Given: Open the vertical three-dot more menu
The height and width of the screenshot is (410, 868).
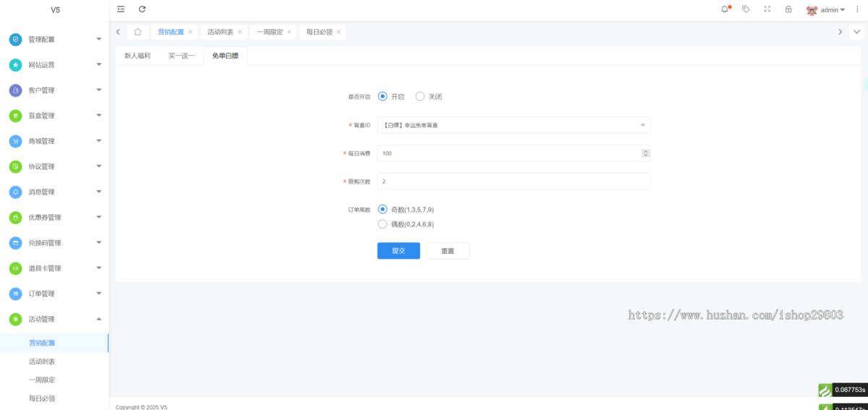Looking at the screenshot, I should (x=857, y=9).
